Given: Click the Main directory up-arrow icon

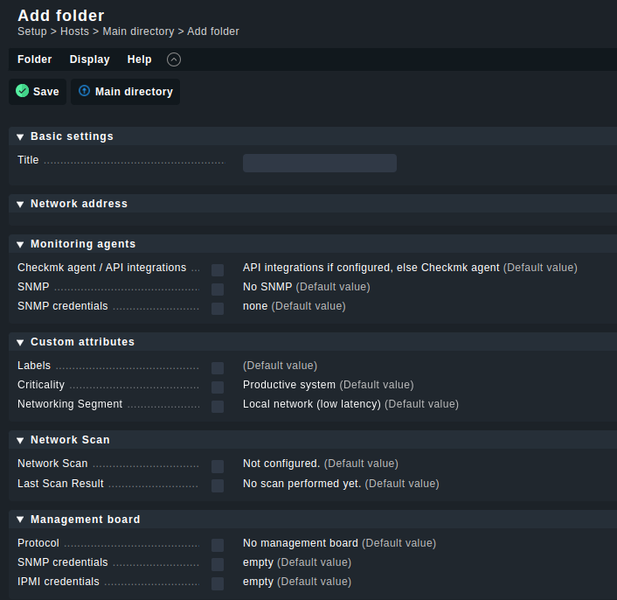Looking at the screenshot, I should [84, 91].
